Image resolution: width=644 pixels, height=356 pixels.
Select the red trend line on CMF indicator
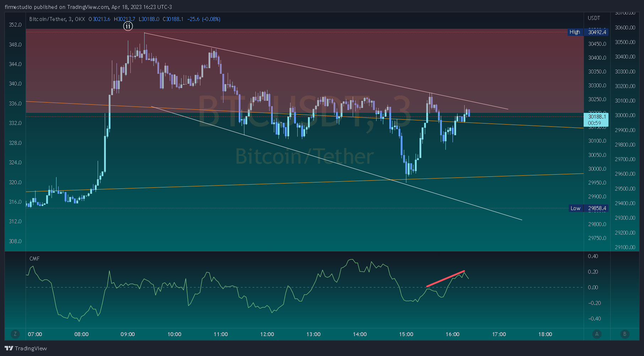(x=445, y=279)
